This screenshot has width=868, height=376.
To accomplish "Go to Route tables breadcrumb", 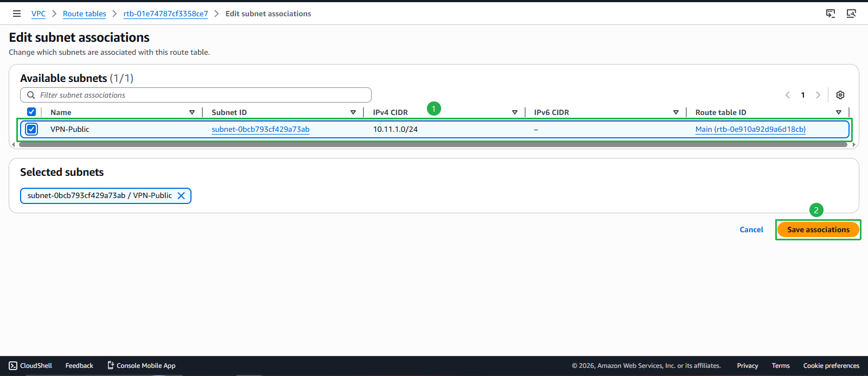I will pyautogui.click(x=85, y=14).
